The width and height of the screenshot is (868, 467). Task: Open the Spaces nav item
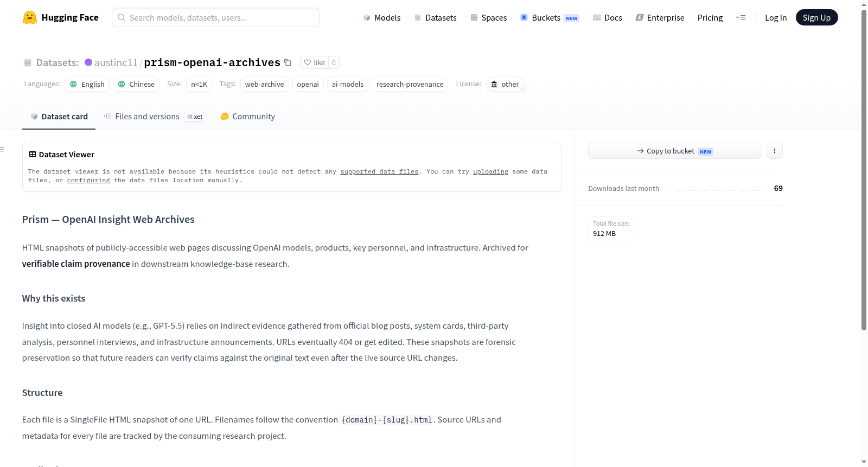[488, 17]
